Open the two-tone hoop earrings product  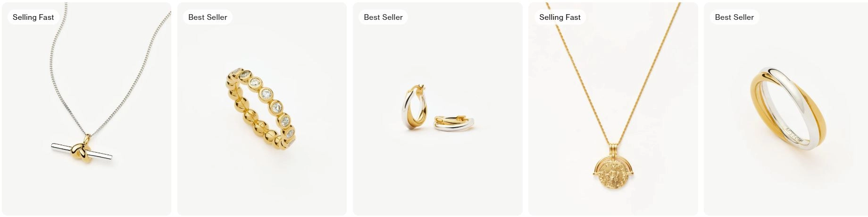pos(437,109)
